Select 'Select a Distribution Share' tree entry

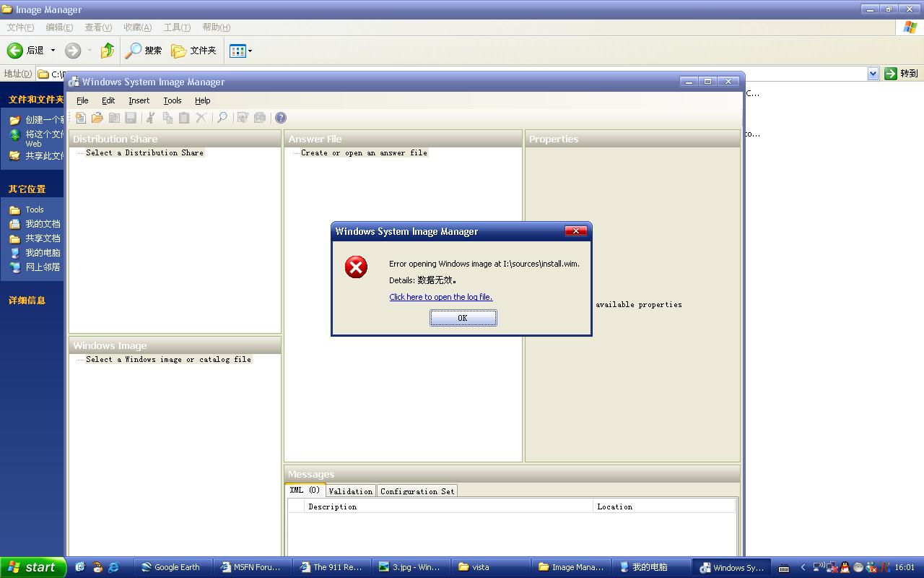[144, 152]
